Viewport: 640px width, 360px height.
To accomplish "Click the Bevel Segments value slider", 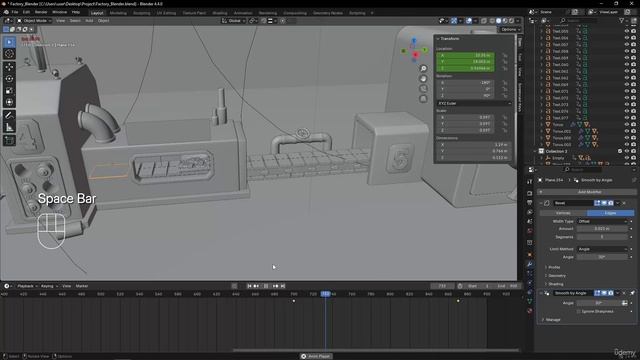I will coord(602,237).
